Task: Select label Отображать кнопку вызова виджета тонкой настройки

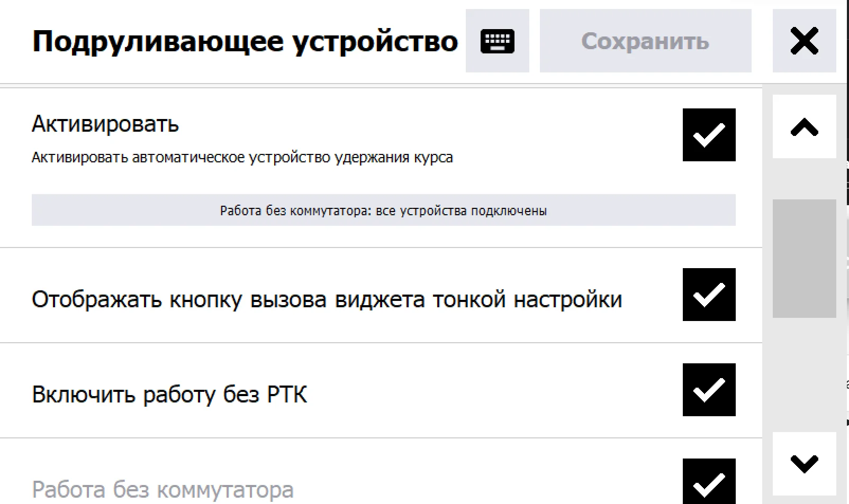Action: click(x=327, y=300)
